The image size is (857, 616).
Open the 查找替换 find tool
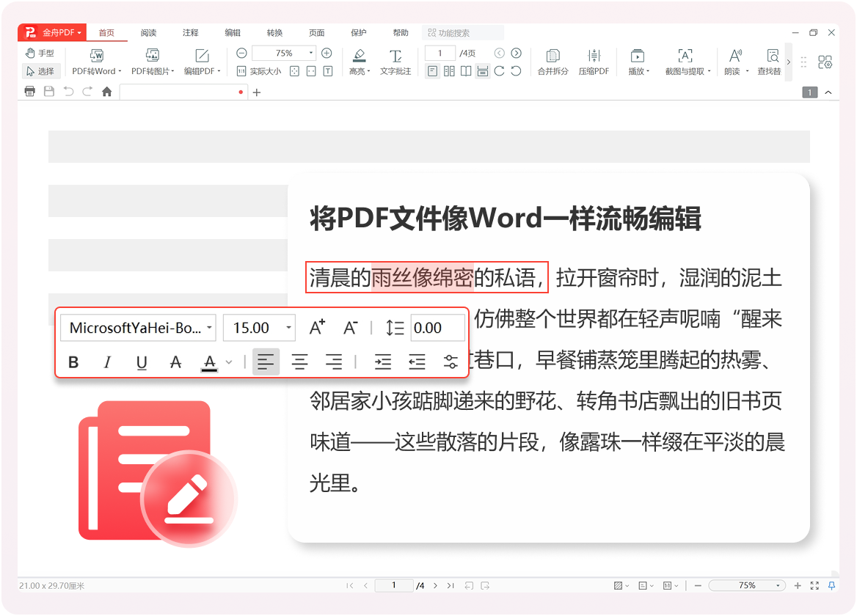click(x=770, y=62)
